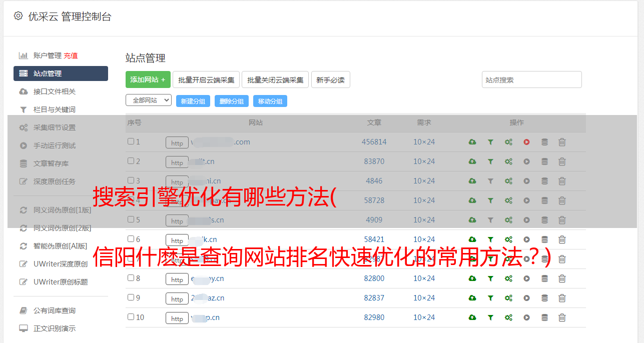Click the cloud upload icon in site row 10
The image size is (644, 343).
472,317
